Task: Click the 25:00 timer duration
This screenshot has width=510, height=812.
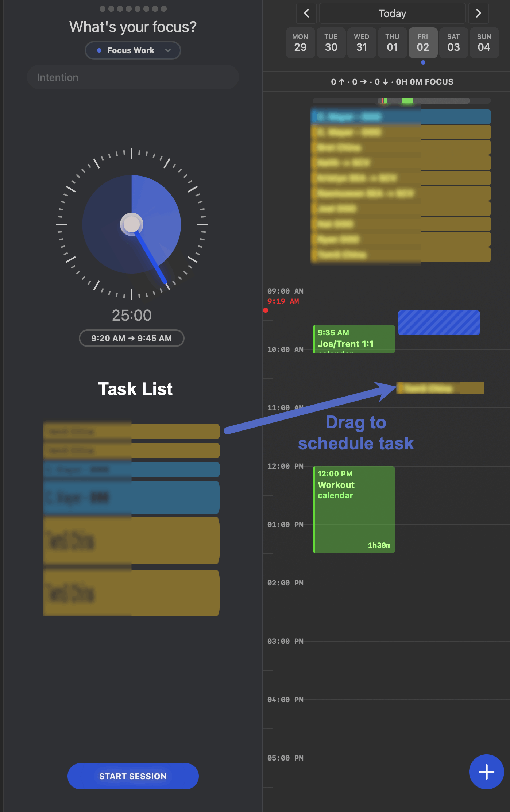Action: click(132, 315)
